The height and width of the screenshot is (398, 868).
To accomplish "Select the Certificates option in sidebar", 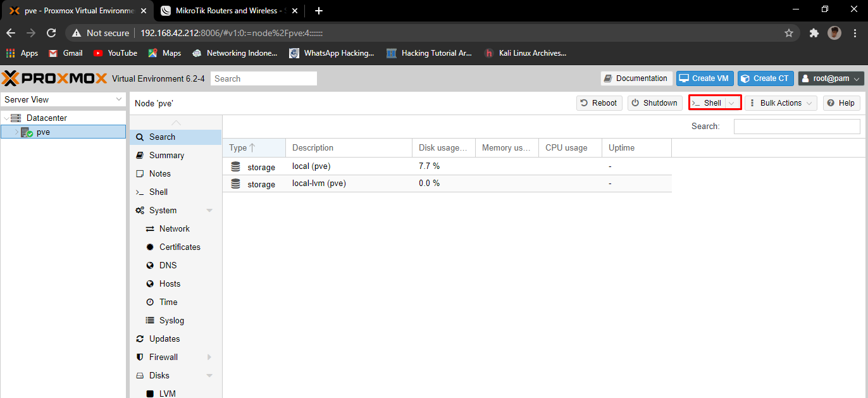I will point(179,247).
